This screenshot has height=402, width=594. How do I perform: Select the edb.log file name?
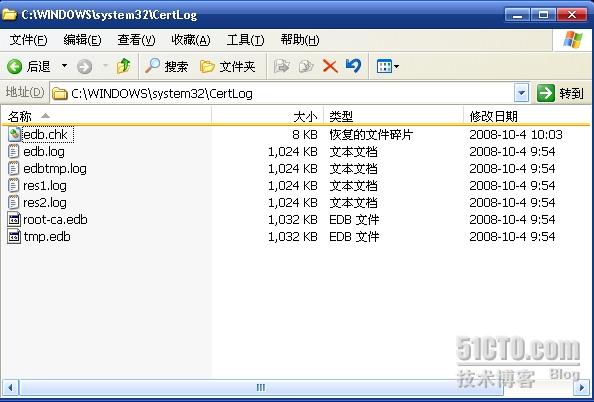point(44,152)
